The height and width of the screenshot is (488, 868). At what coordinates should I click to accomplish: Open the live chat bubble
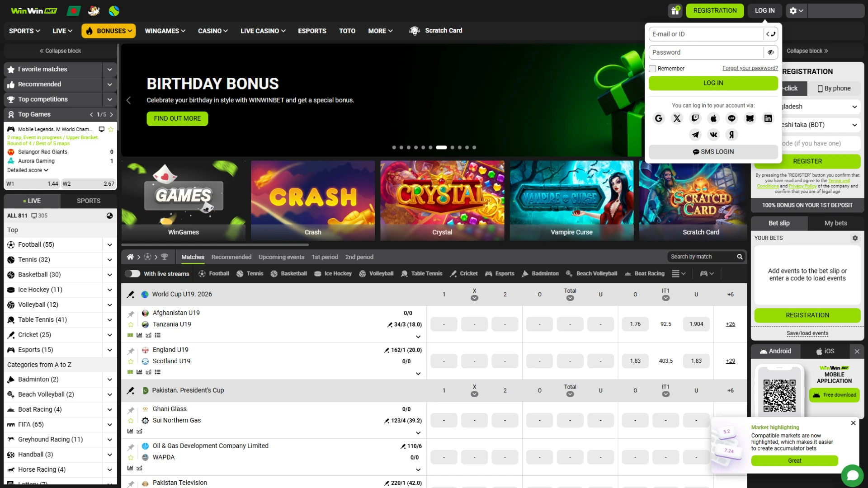(x=852, y=475)
